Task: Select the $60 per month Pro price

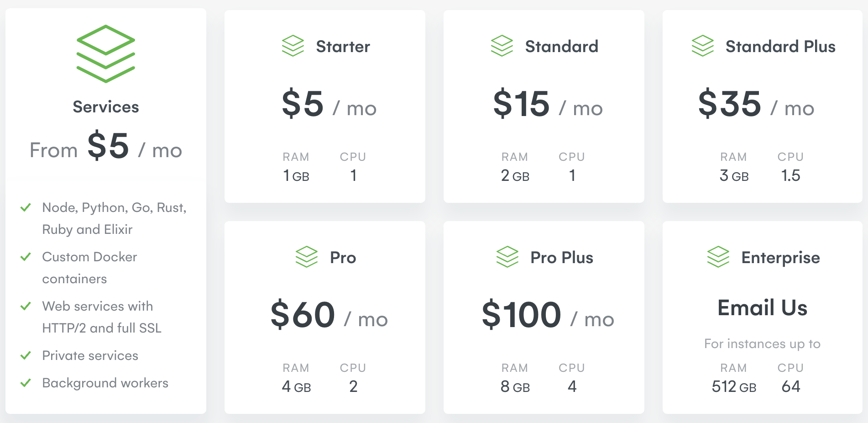Action: (x=329, y=315)
